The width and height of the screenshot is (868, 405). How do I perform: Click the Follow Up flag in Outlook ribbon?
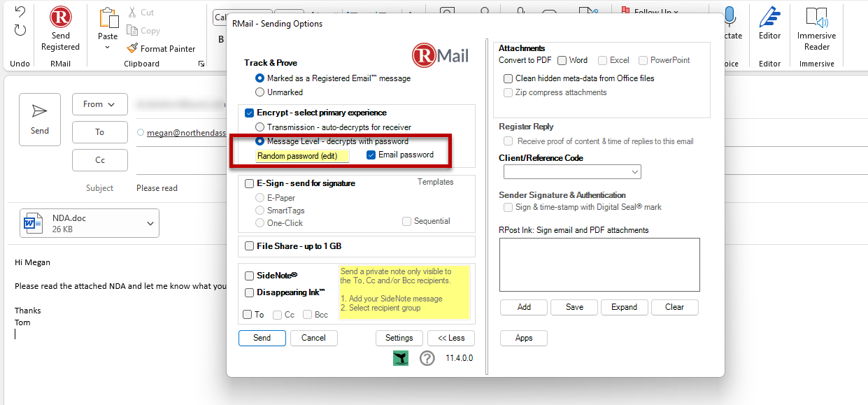coord(625,11)
